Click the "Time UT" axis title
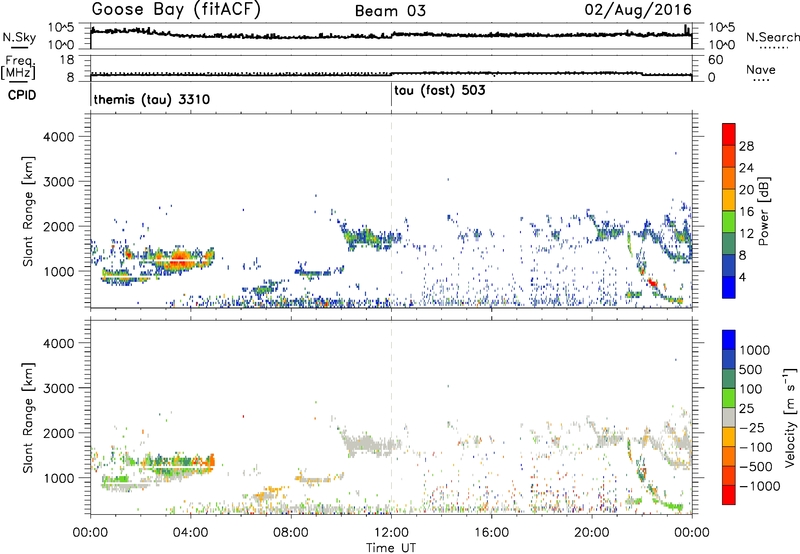 [x=391, y=547]
